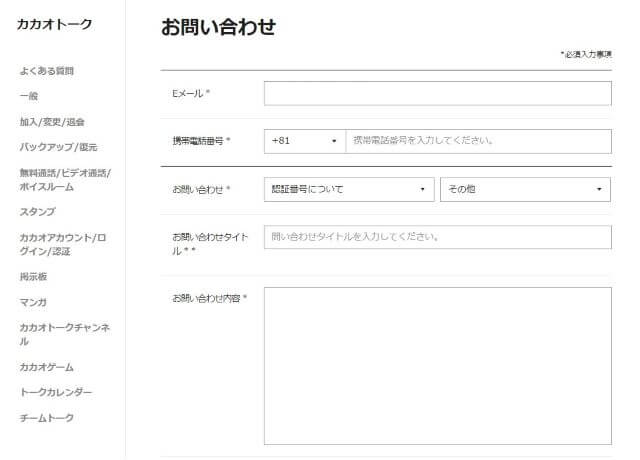This screenshot has width=640, height=460.
Task: Select スタンプ in the sidebar
Action: click(37, 212)
